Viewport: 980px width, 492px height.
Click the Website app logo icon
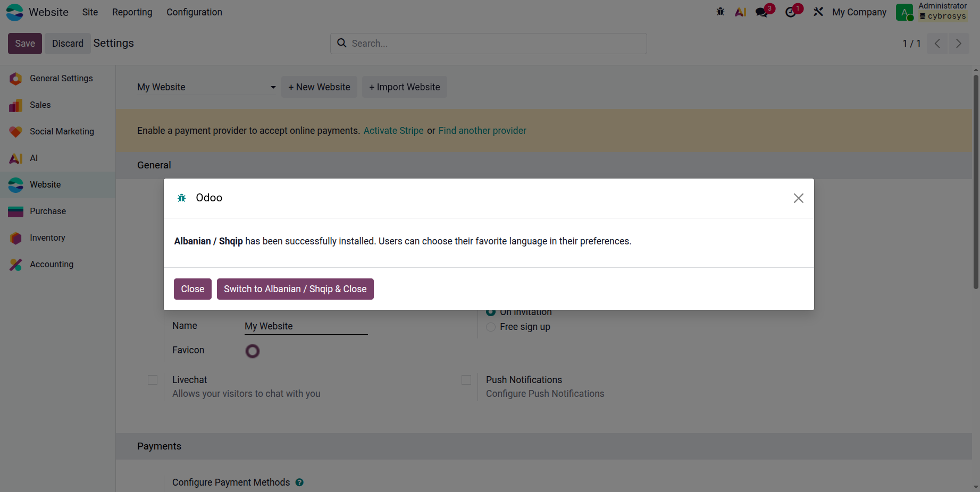14,12
